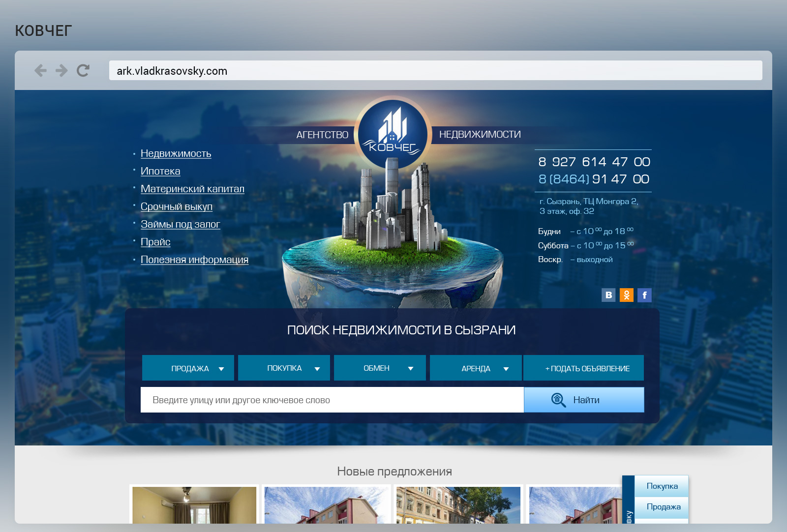This screenshot has width=787, height=532.
Task: Open the Facebook social icon
Action: point(644,295)
